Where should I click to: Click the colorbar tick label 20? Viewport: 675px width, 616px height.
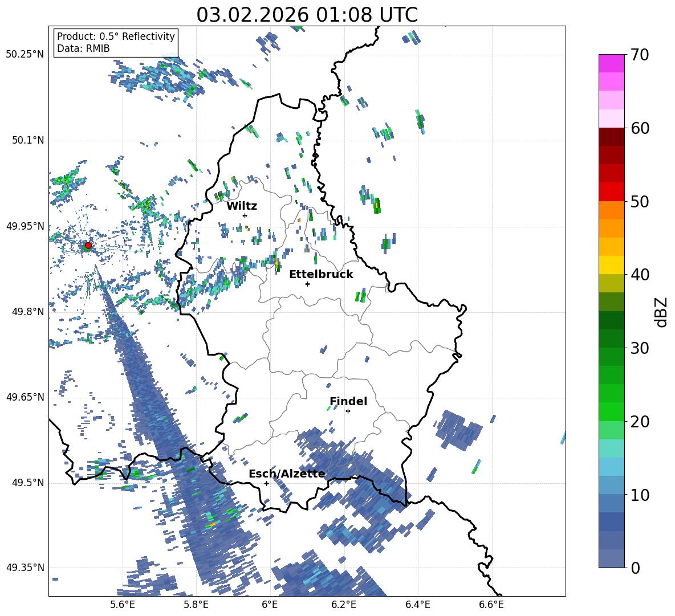pos(640,422)
